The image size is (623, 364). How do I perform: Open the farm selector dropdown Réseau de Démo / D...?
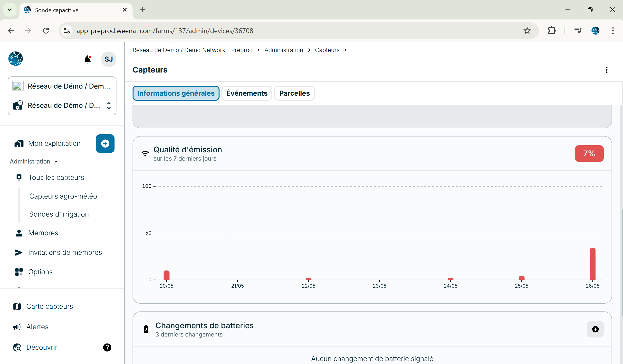(62, 106)
